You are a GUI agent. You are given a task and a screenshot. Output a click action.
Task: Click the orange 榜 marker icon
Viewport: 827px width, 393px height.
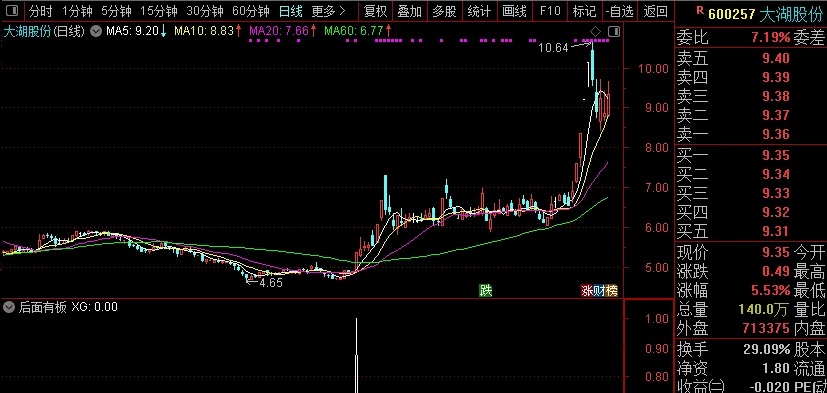tap(611, 290)
